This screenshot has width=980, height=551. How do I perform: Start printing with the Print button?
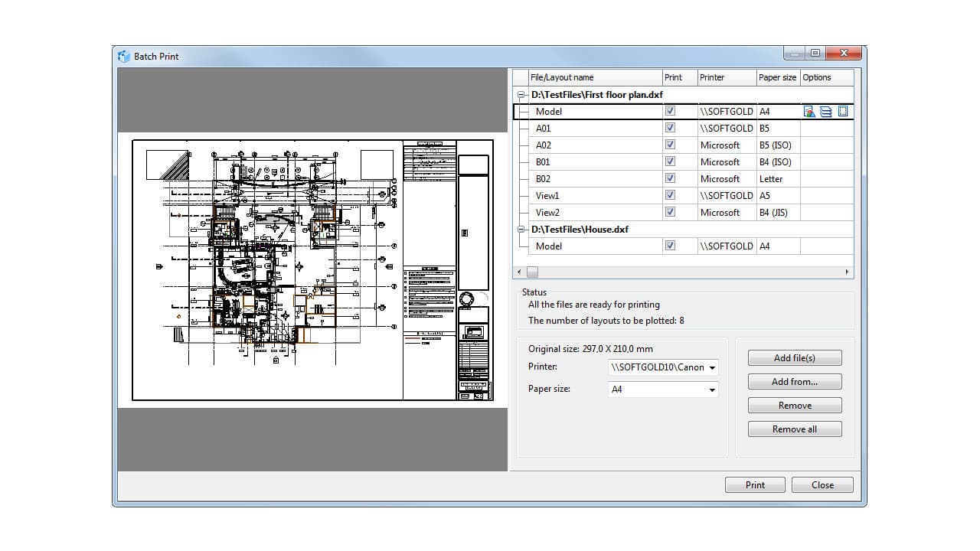coord(755,484)
